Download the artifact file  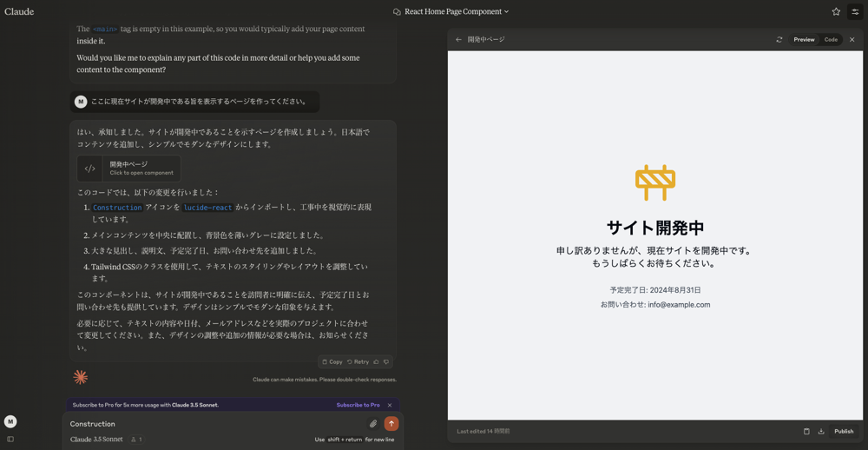point(821,431)
